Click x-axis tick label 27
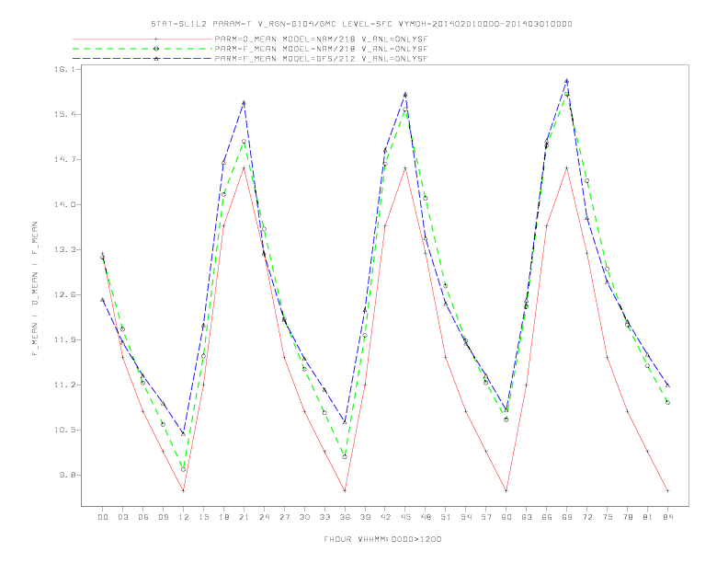Image resolution: width=728 pixels, height=563 pixels. coord(284,517)
